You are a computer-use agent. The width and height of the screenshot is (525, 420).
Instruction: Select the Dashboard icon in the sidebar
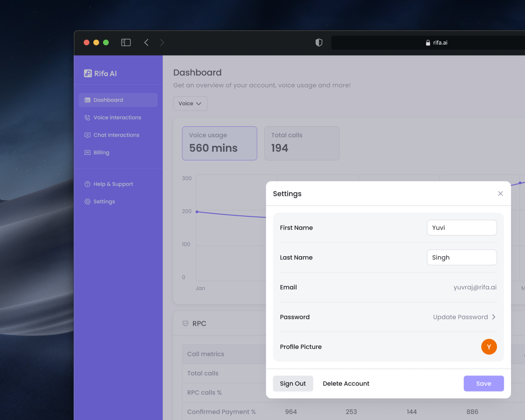pos(87,100)
